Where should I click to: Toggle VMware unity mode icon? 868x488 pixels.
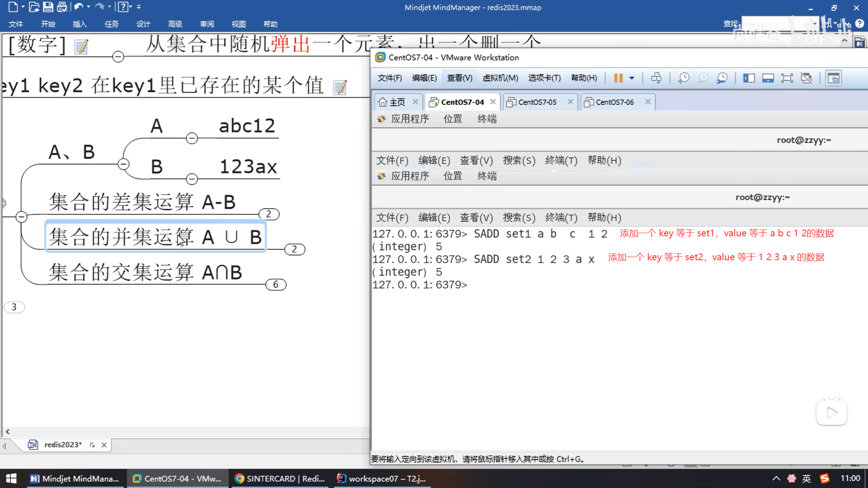[806, 78]
